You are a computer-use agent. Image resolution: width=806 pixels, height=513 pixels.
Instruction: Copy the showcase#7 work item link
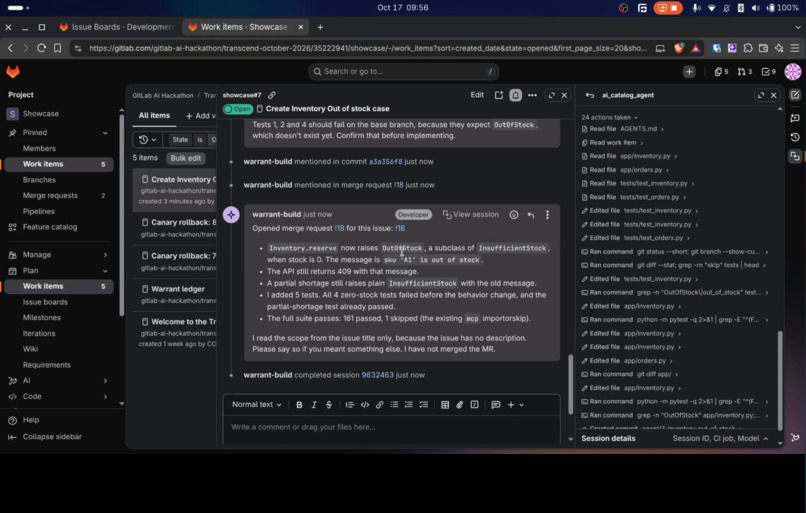[272, 95]
